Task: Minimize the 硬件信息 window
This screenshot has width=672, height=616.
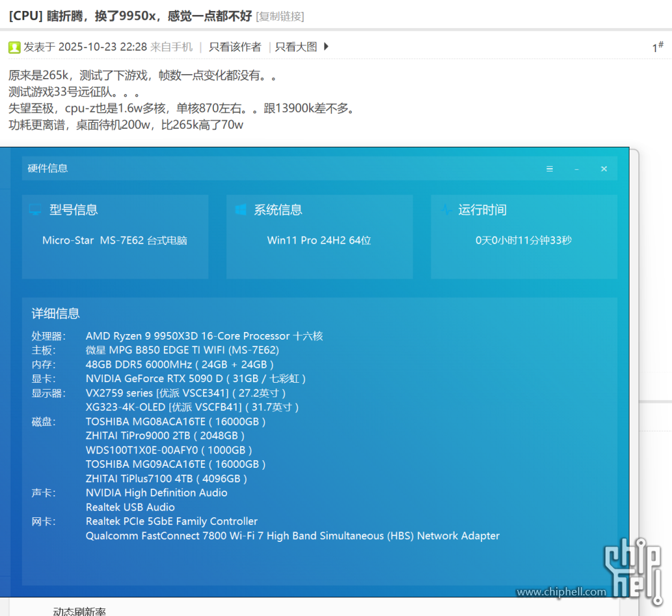Action: point(577,169)
